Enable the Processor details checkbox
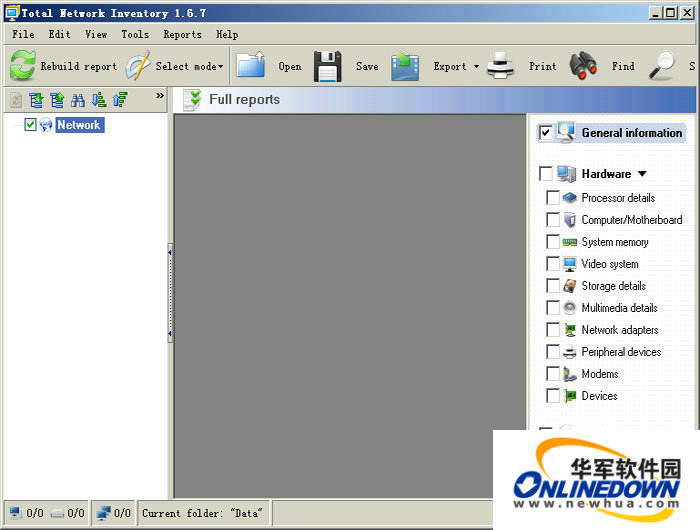Viewport: 700px width, 530px height. click(553, 198)
